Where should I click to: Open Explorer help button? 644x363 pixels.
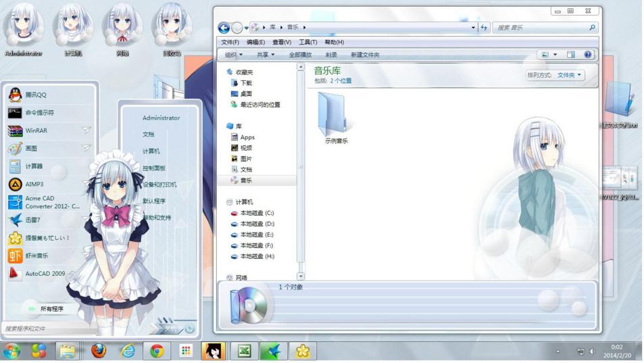tap(588, 55)
